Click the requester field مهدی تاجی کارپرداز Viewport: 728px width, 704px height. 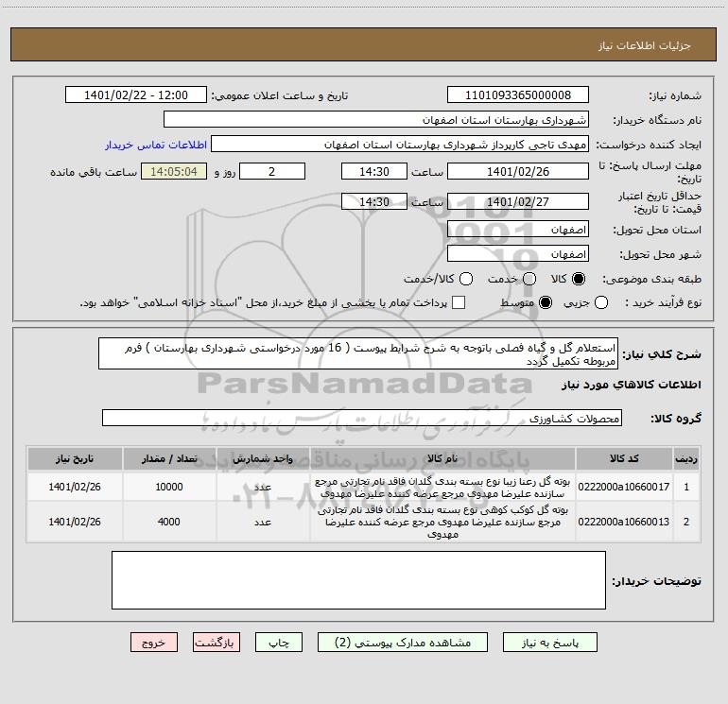coord(400,145)
